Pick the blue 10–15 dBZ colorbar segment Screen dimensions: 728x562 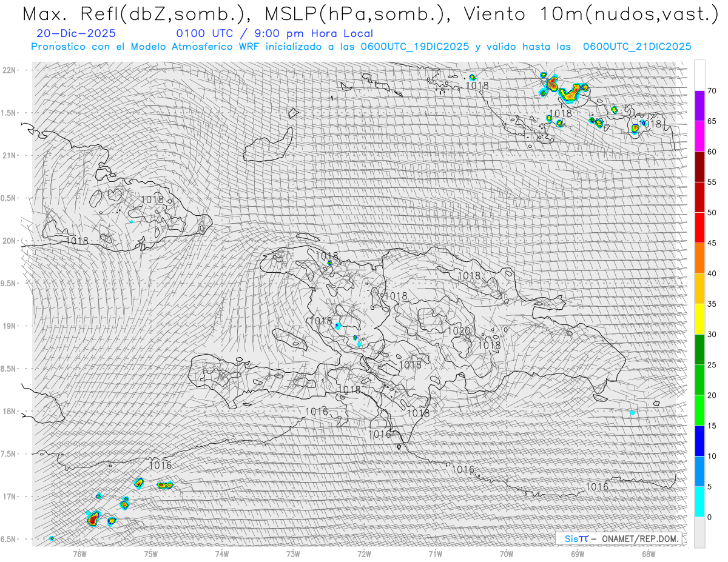tap(699, 441)
